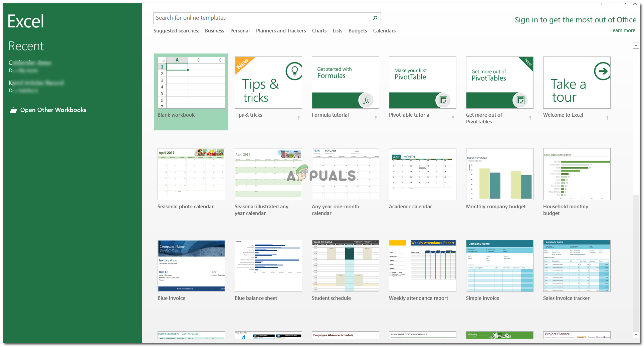Select the Loan Amortization Schedule template thumbnail
Viewport: 644px width, 347px height.
[x=423, y=335]
